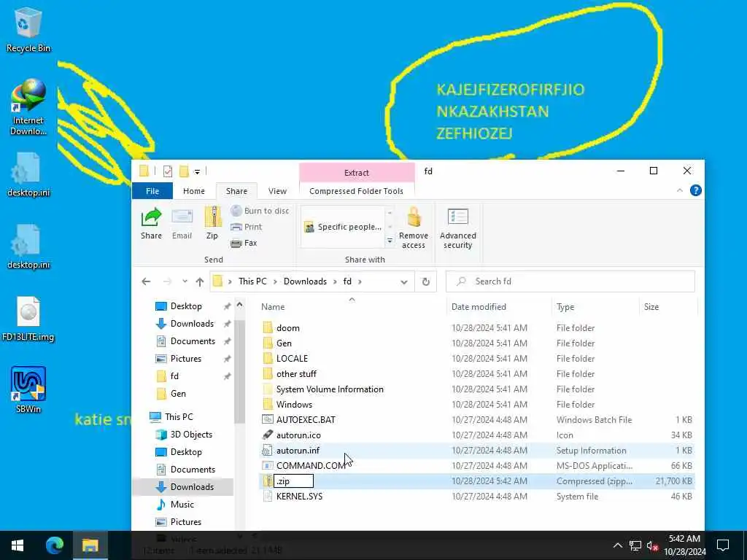Click chevron after This PC in address path

[275, 281]
